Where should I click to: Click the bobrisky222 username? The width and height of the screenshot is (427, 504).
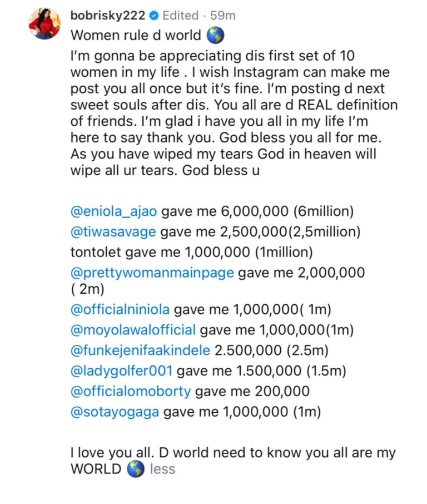(108, 15)
